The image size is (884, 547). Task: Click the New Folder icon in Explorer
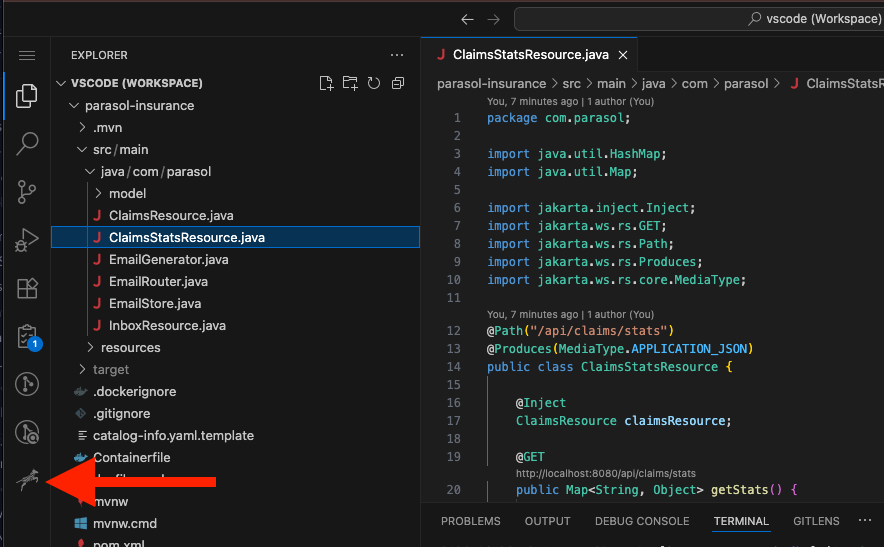pos(350,83)
